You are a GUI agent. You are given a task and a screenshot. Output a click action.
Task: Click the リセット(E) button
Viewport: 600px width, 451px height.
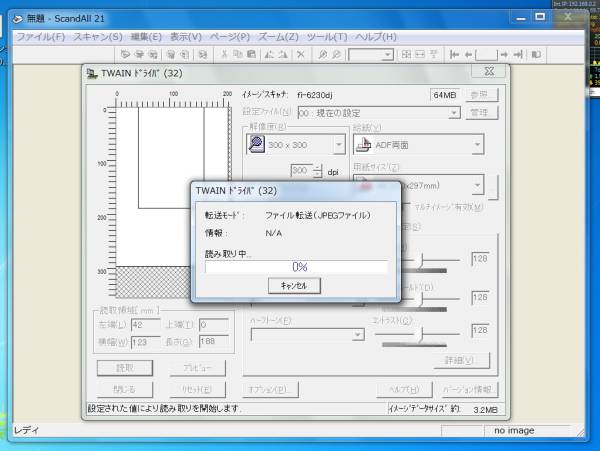click(x=197, y=389)
